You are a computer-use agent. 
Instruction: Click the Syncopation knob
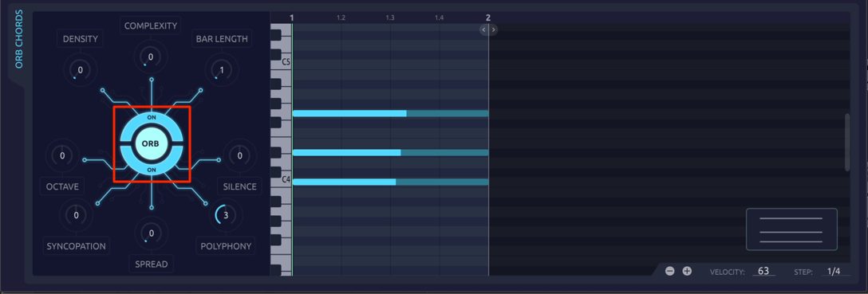77,216
